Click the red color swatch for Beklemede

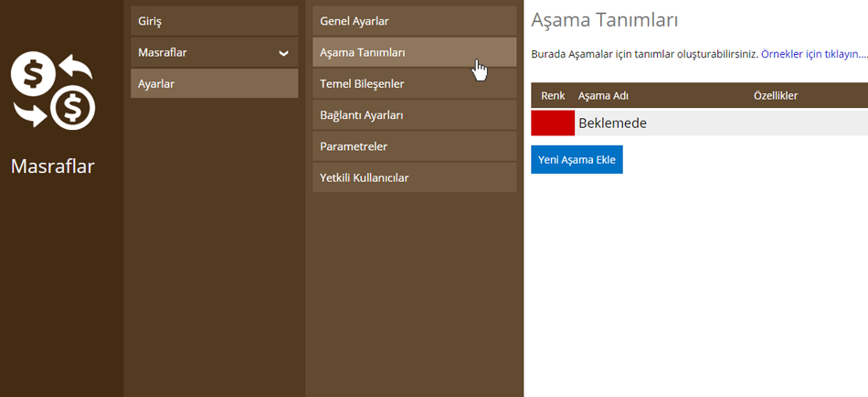click(x=553, y=123)
